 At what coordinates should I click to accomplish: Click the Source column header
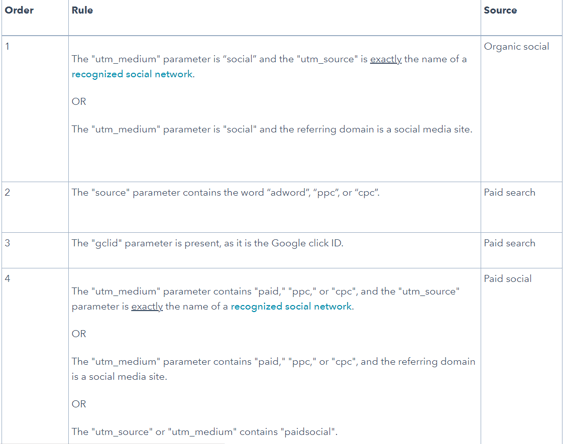click(x=500, y=10)
